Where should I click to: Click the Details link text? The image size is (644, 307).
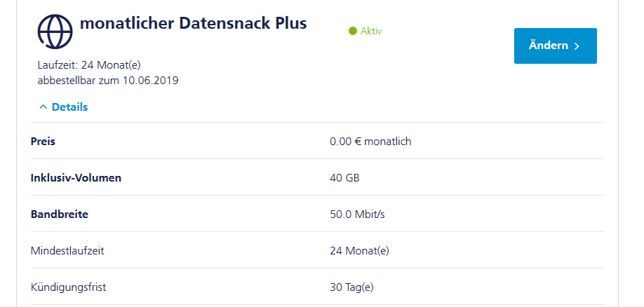click(69, 107)
